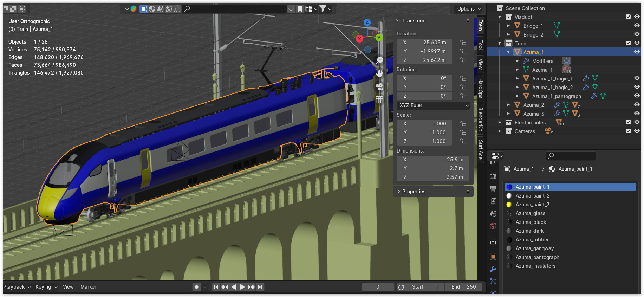644x297 pixels.
Task: Toggle the Viaduct collection checkbox
Action: (x=628, y=17)
